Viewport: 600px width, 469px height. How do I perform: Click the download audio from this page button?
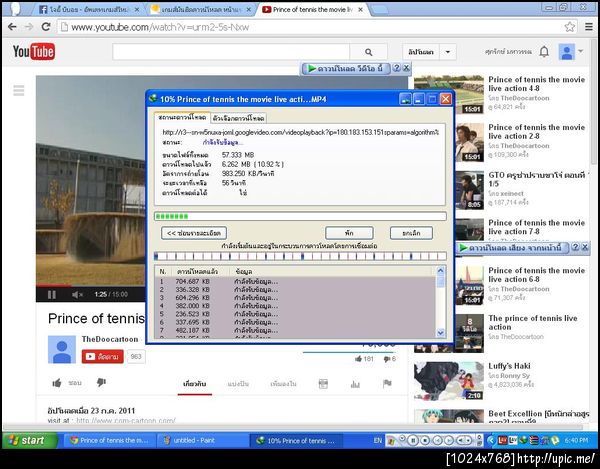tap(512, 248)
